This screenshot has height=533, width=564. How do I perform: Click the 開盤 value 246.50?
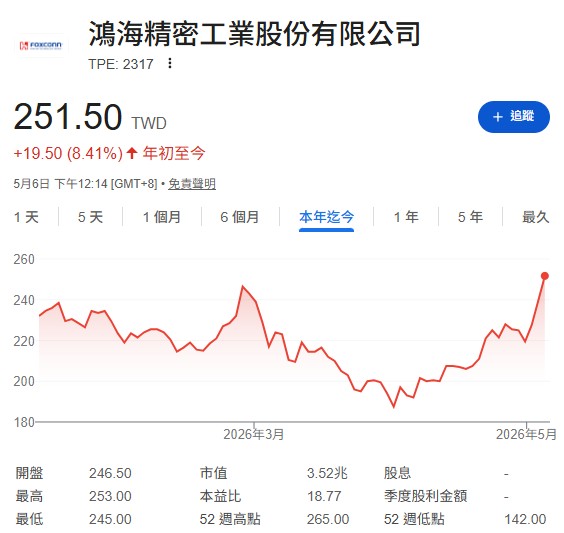110,473
